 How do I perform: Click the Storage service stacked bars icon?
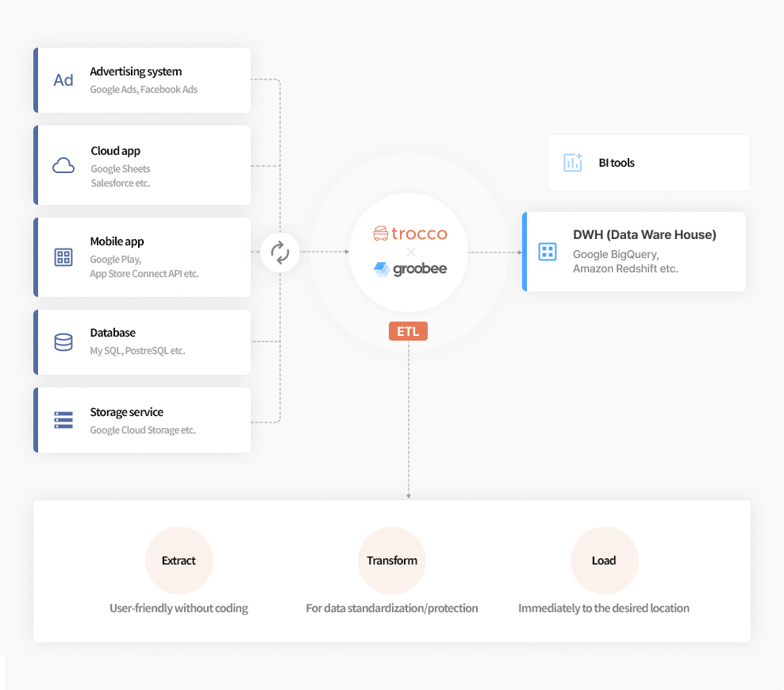click(x=63, y=420)
